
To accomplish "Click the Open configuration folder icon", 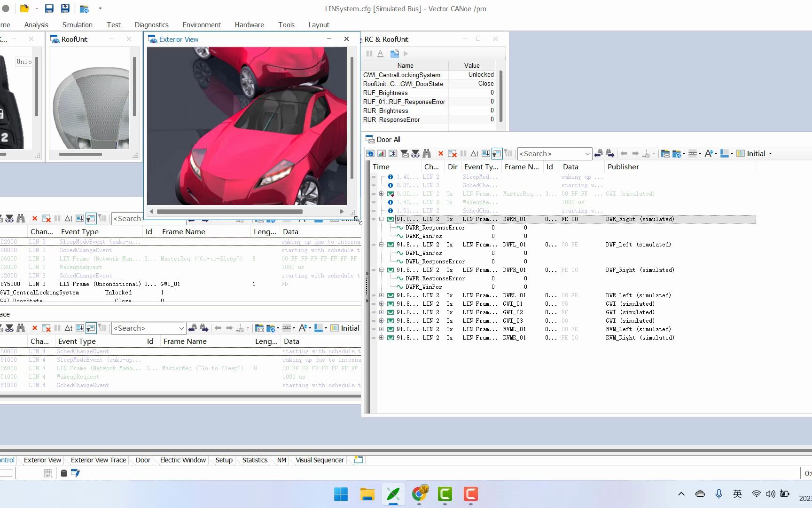I will [x=24, y=8].
